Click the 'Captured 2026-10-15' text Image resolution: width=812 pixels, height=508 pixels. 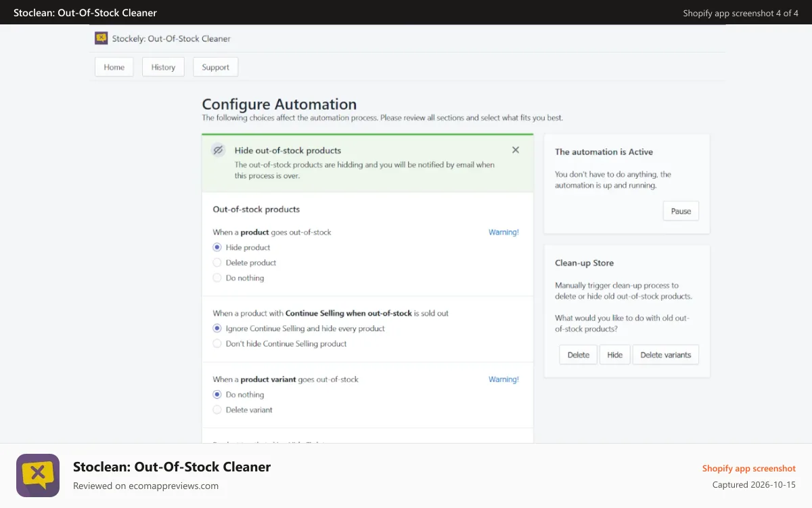tap(754, 485)
